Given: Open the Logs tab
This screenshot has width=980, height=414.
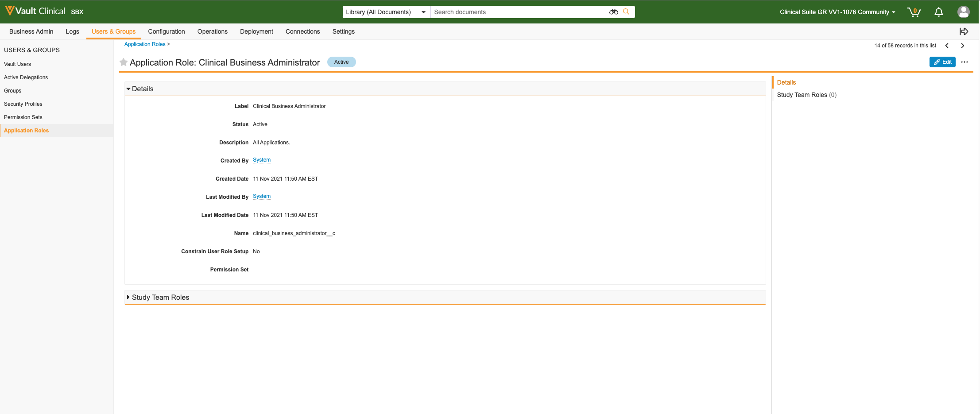Looking at the screenshot, I should [72, 31].
